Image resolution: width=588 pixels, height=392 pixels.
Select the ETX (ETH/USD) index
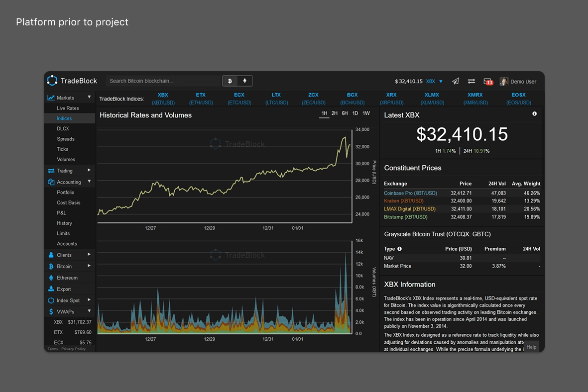201,98
